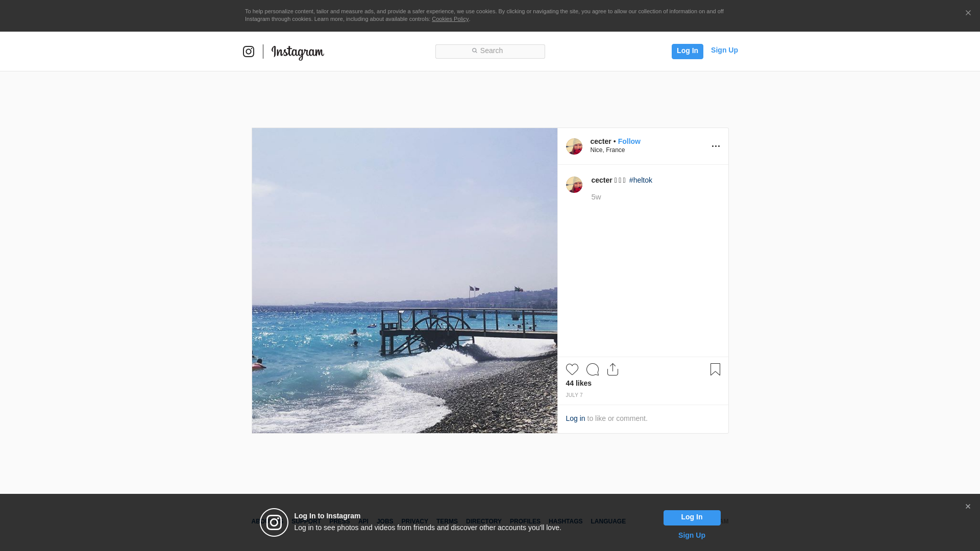Open the beach photo
The width and height of the screenshot is (980, 551).
pyautogui.click(x=405, y=281)
